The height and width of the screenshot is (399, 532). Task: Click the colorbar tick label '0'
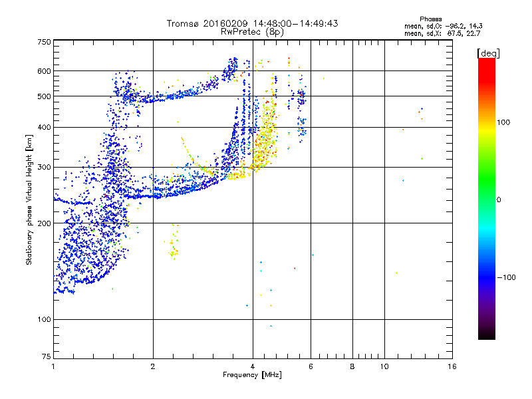click(x=498, y=200)
